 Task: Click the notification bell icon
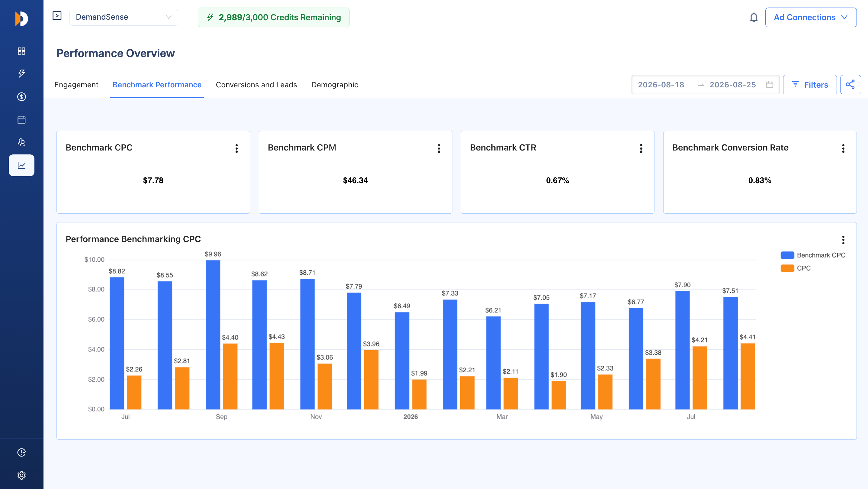pos(754,17)
